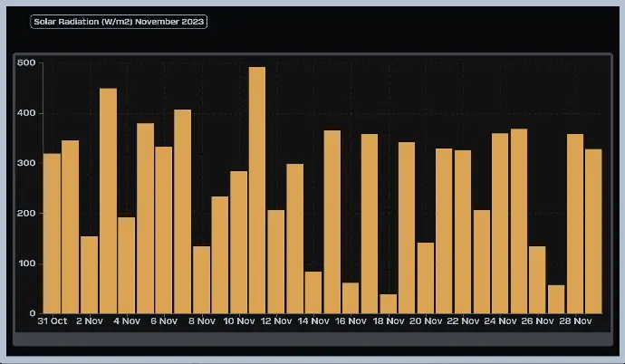
Task: Select the bar above the 2 Nov label
Action: [89, 274]
